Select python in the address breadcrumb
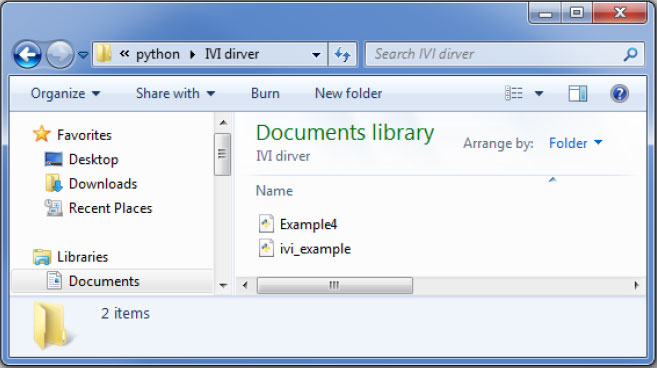The image size is (657, 368). pyautogui.click(x=158, y=54)
